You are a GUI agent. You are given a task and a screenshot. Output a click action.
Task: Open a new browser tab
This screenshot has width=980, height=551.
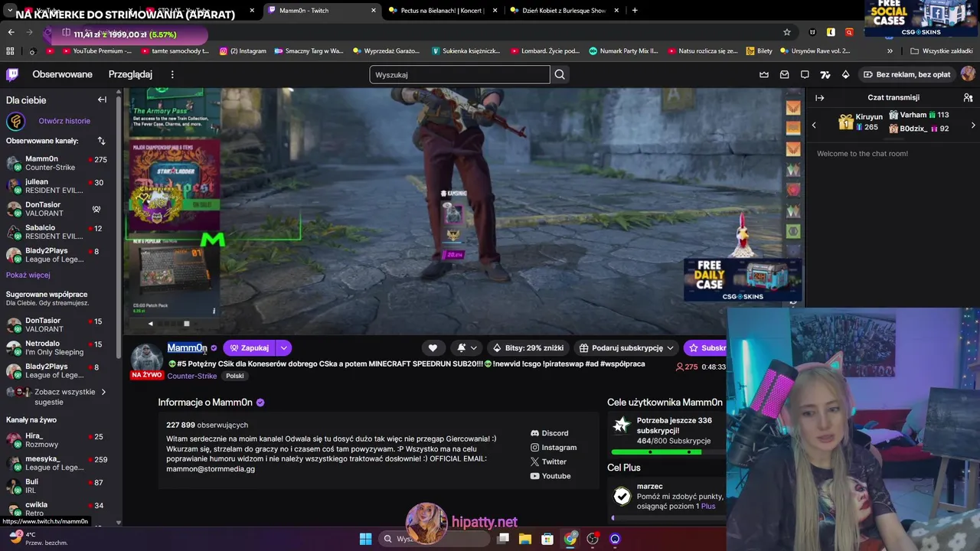pos(635,11)
